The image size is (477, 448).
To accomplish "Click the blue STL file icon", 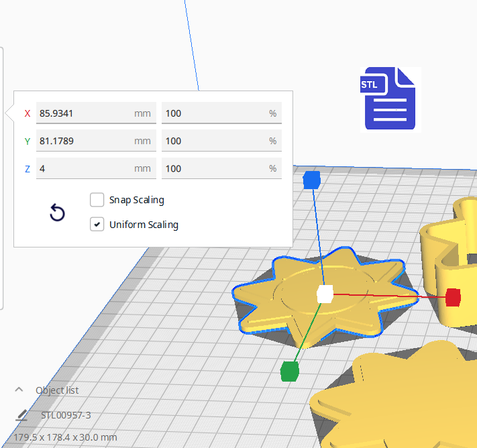I will pyautogui.click(x=390, y=99).
